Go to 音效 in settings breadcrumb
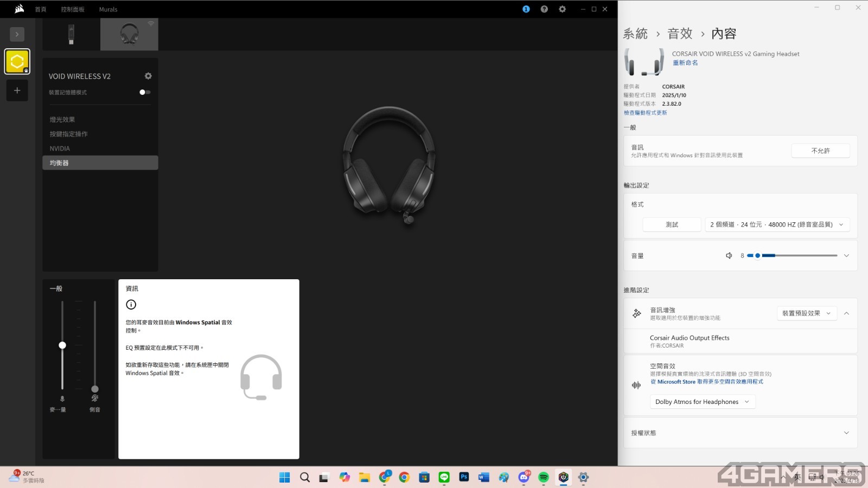Image resolution: width=868 pixels, height=488 pixels. pyautogui.click(x=680, y=34)
